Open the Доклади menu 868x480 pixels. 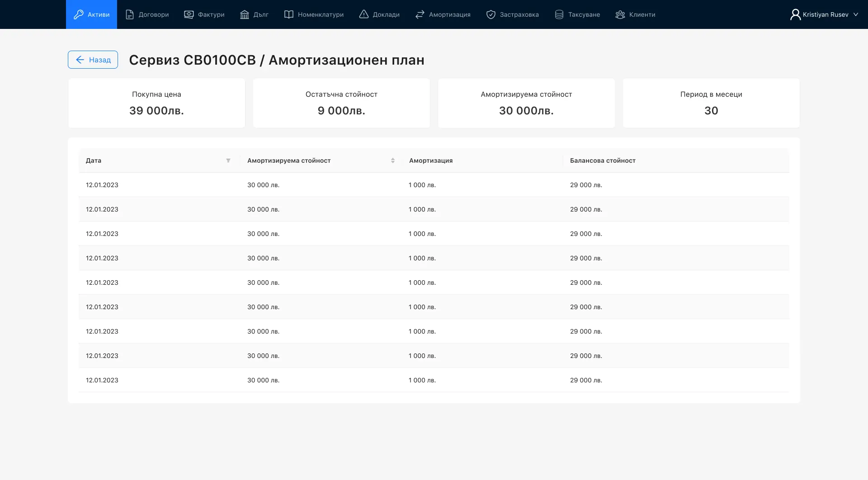coord(379,14)
